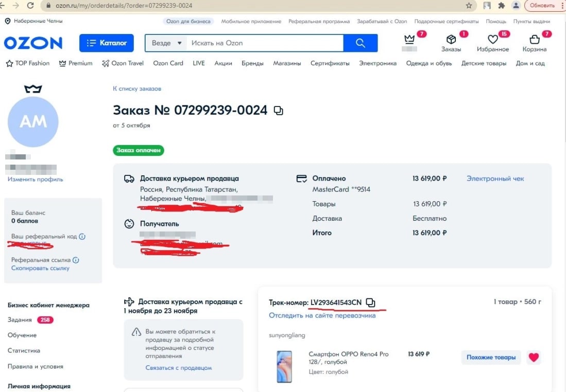The image size is (566, 392).
Task: Open Задания in sidebar
Action: [20, 320]
